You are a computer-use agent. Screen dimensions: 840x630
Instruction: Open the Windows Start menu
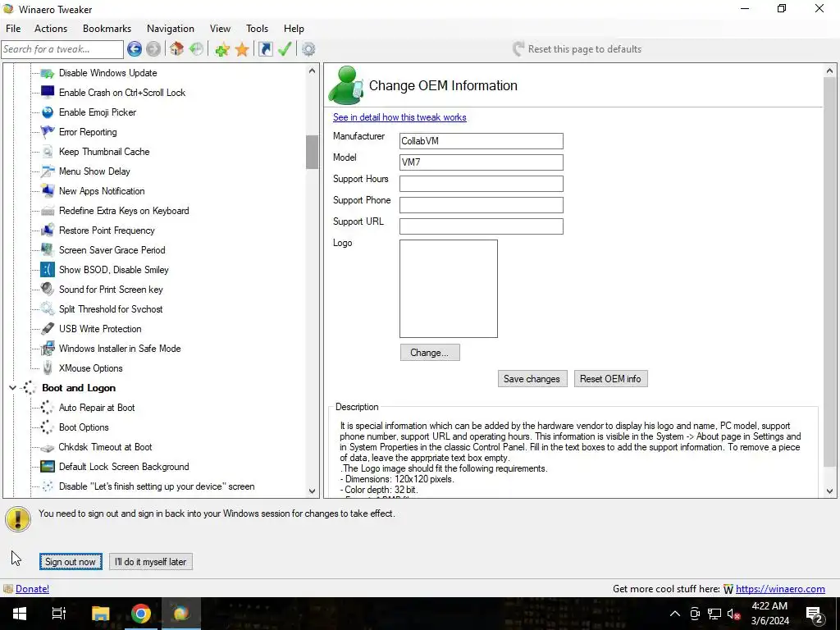[x=20, y=614]
